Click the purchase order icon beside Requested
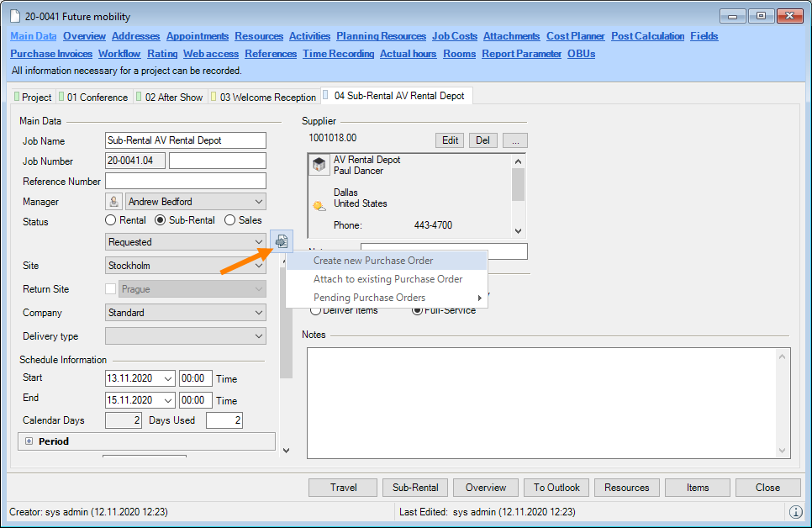Image resolution: width=812 pixels, height=528 pixels. coord(281,241)
